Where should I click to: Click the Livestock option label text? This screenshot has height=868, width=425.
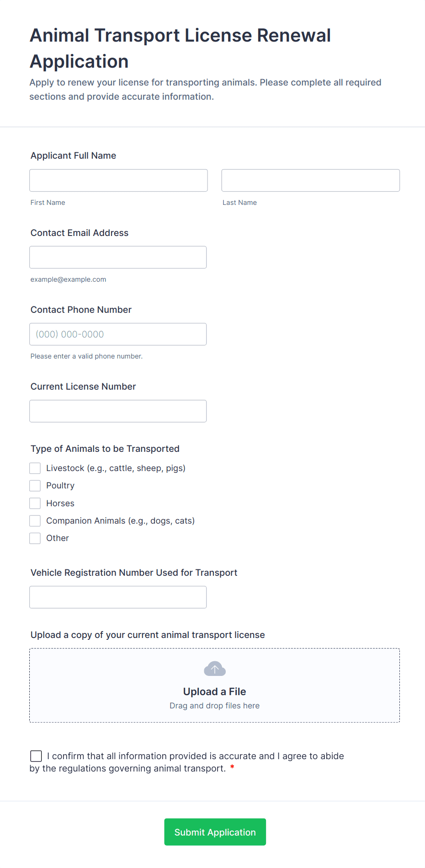click(x=116, y=468)
